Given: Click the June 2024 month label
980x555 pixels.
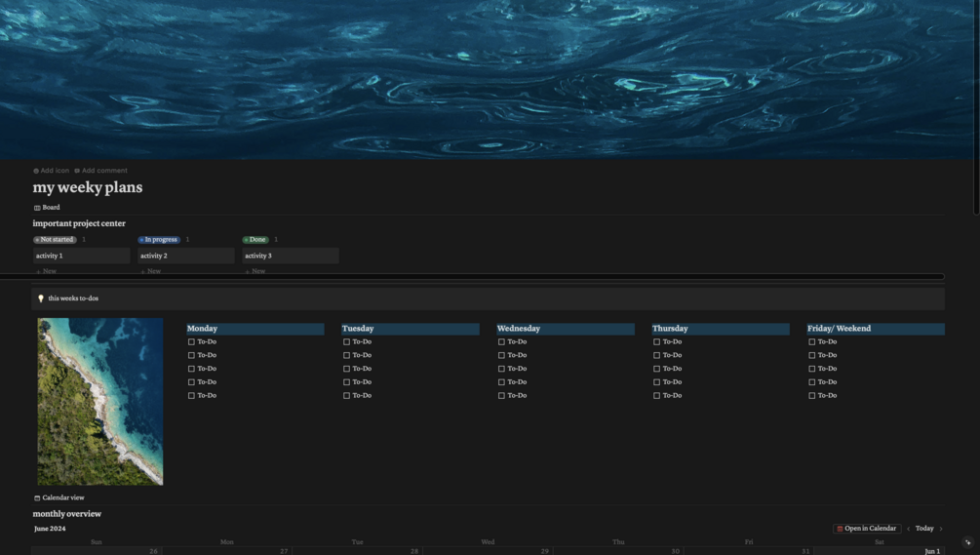Looking at the screenshot, I should [x=50, y=529].
